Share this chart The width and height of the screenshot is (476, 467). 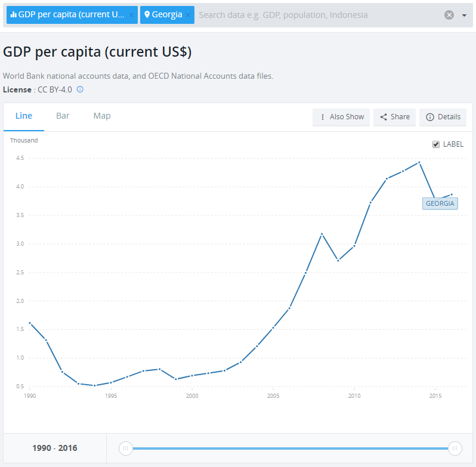[x=394, y=117]
